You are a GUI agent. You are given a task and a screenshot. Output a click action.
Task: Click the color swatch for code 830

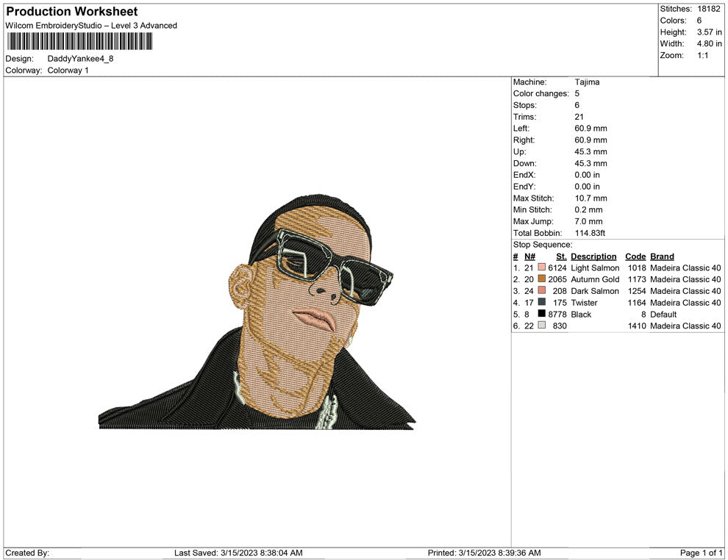(x=541, y=326)
